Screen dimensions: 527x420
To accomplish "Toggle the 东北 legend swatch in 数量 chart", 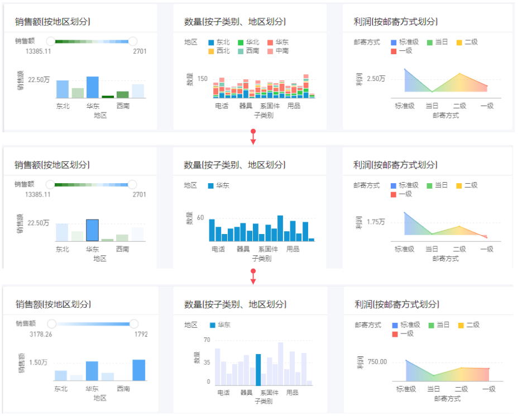I will coord(211,42).
